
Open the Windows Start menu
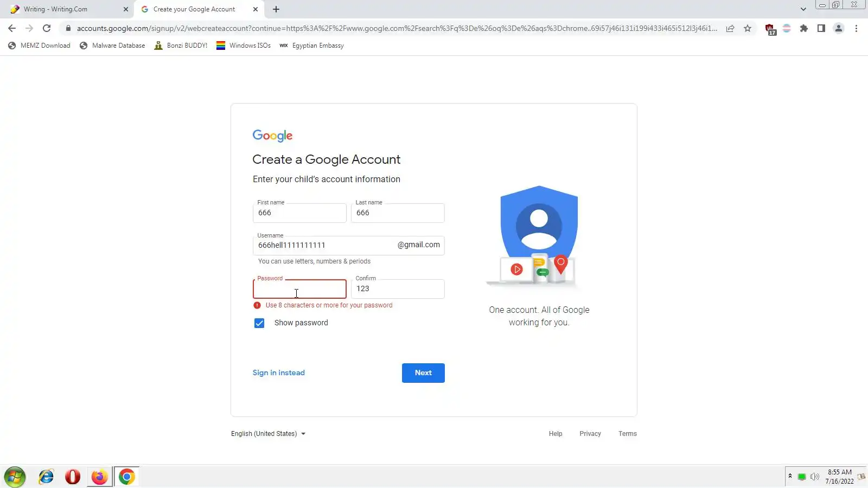15,477
